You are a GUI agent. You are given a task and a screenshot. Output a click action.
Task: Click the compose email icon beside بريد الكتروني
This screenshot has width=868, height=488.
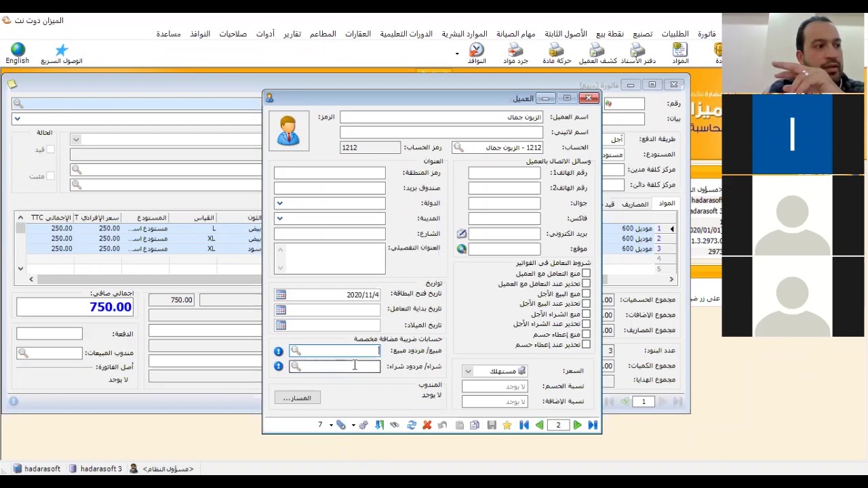tap(462, 234)
